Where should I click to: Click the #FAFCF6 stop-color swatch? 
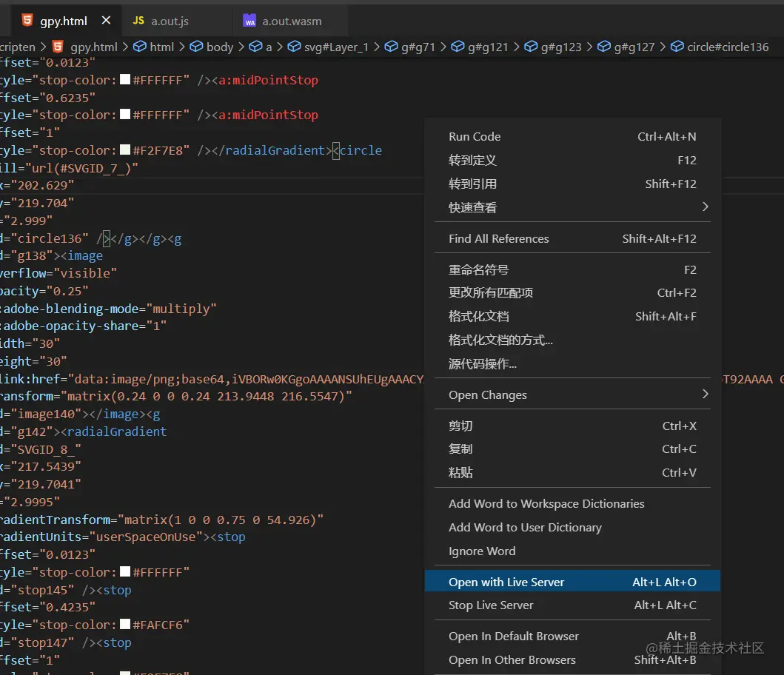[125, 625]
